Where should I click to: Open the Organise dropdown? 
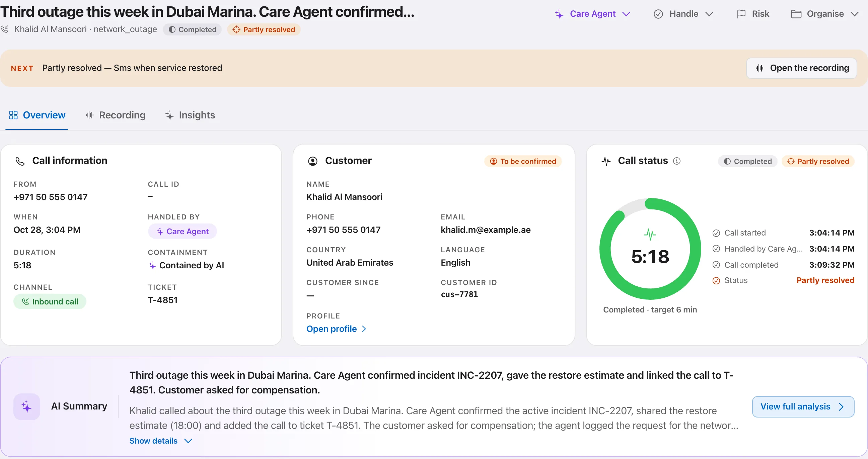pos(824,14)
